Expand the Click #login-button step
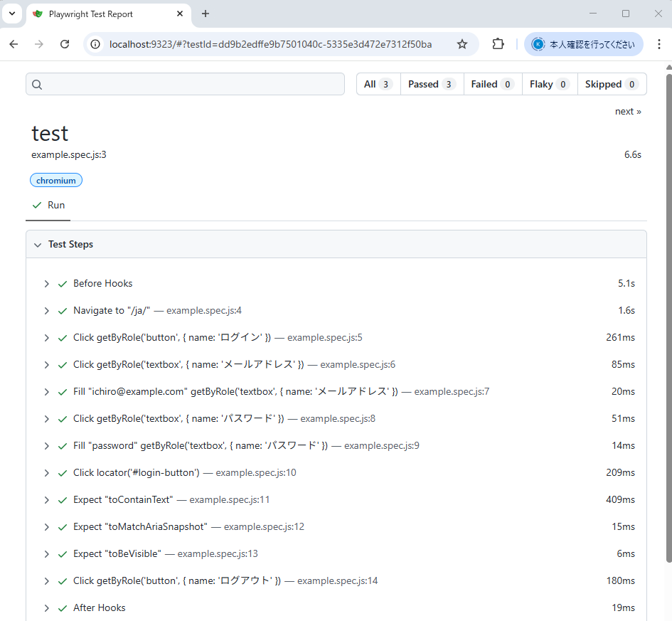 click(47, 473)
